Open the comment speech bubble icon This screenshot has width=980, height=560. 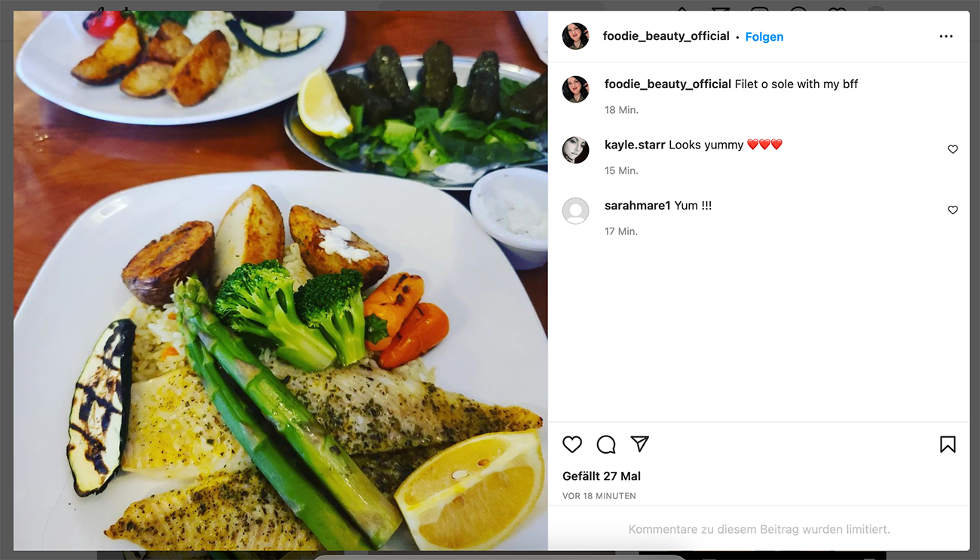[x=606, y=445]
